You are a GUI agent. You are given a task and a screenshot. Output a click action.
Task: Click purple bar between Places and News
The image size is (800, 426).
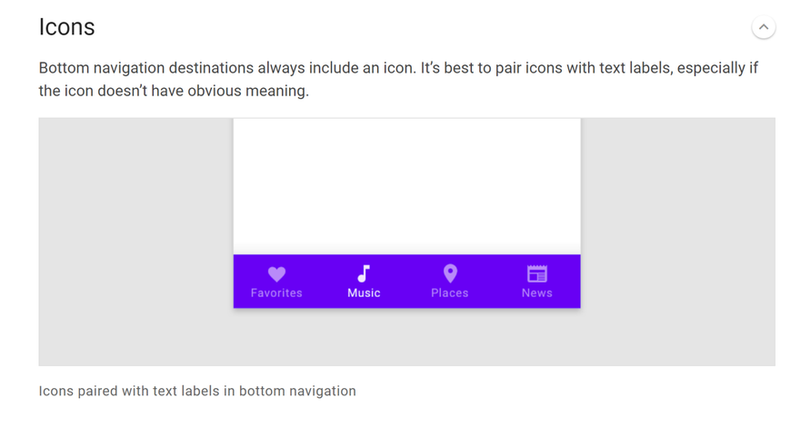[495, 281]
